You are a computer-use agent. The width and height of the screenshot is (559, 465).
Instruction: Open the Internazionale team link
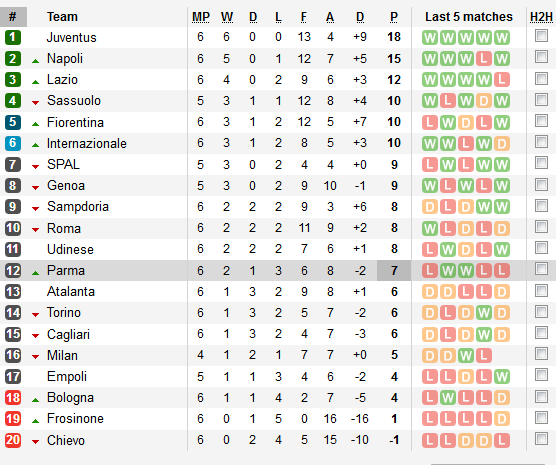tap(87, 143)
